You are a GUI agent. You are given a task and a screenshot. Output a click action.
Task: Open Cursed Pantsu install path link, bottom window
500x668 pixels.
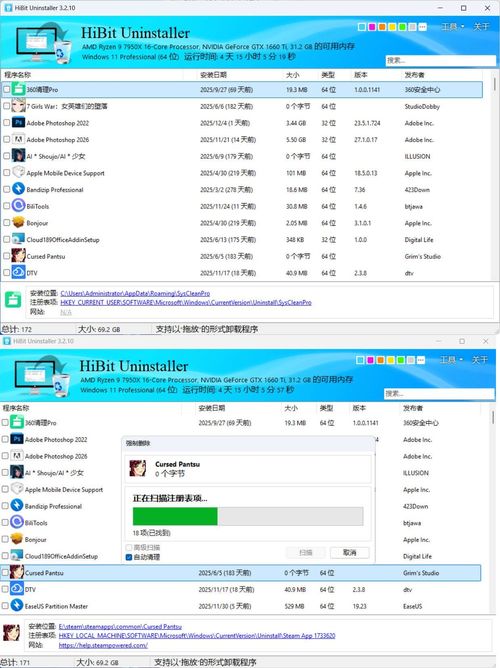point(120,627)
